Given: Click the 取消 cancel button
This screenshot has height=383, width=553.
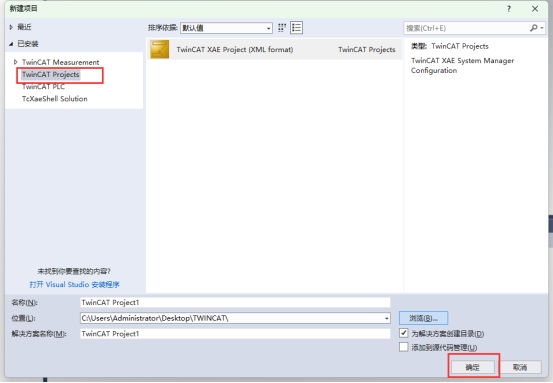Looking at the screenshot, I should coord(520,367).
